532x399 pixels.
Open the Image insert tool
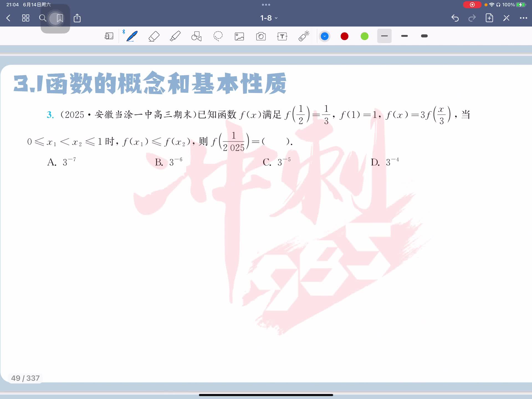pos(239,36)
